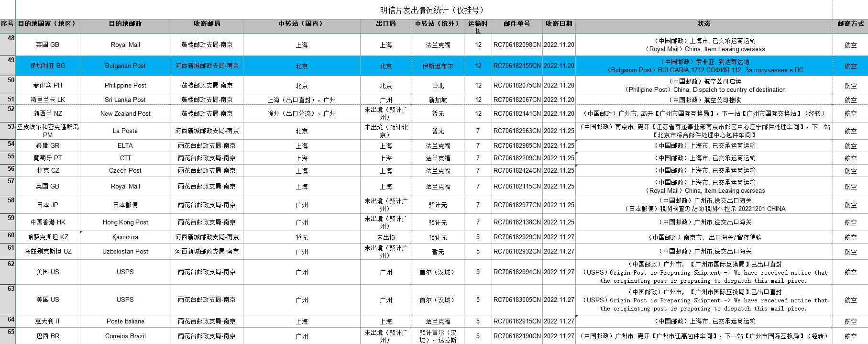Click the Correios Brazil cell
Image resolution: width=868 pixels, height=344 pixels.
click(x=125, y=336)
